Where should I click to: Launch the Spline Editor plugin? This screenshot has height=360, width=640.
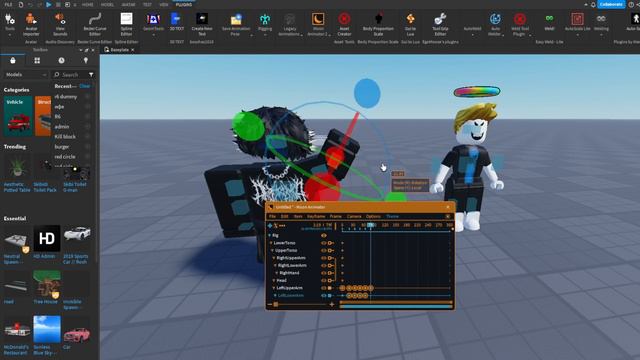[x=127, y=24]
